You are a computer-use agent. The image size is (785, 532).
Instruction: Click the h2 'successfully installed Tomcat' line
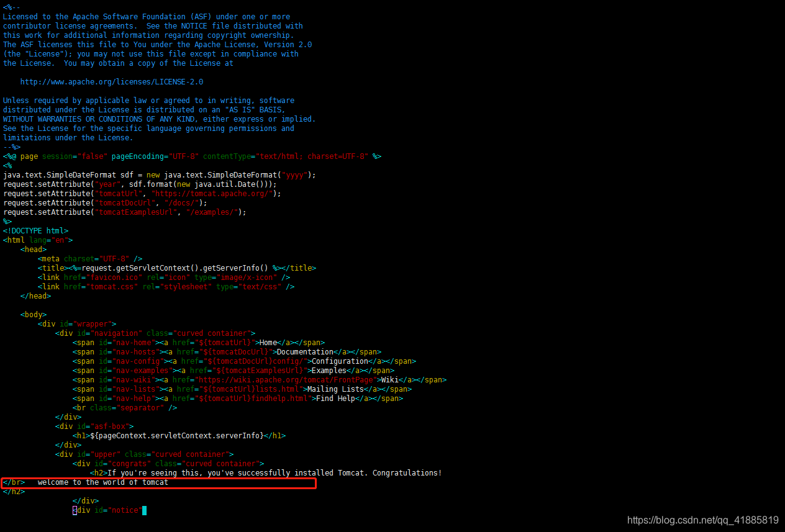(x=266, y=473)
